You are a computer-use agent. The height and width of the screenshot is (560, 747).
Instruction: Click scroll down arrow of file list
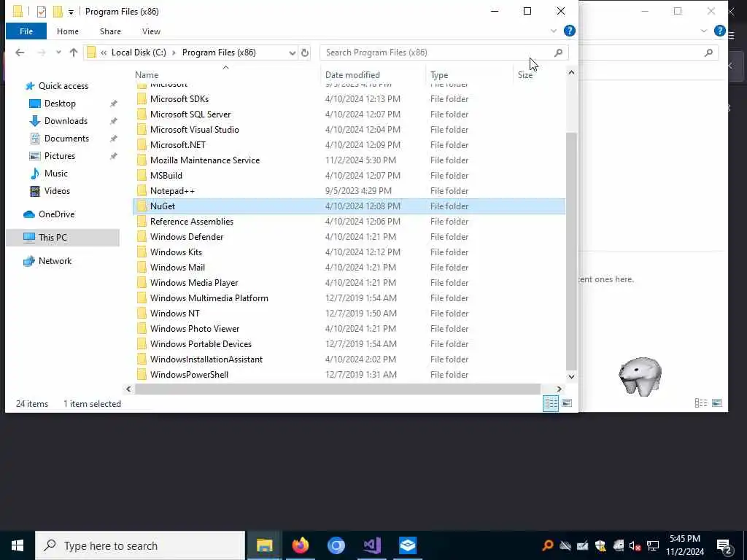point(571,377)
